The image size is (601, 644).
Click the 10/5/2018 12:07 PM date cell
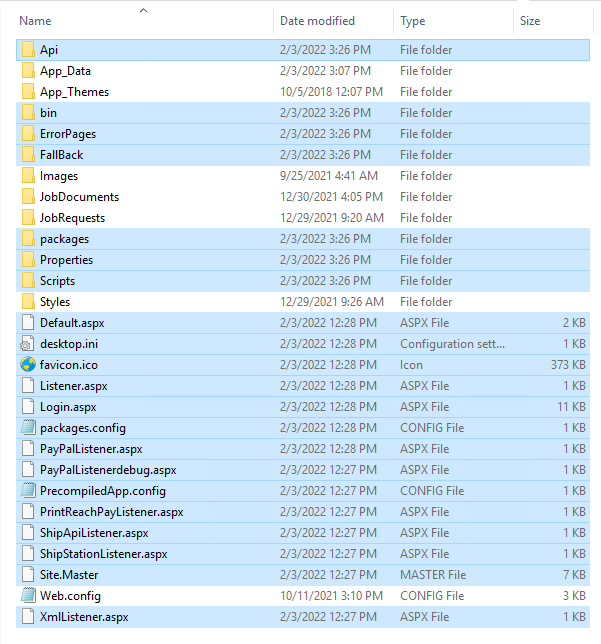coord(331,92)
